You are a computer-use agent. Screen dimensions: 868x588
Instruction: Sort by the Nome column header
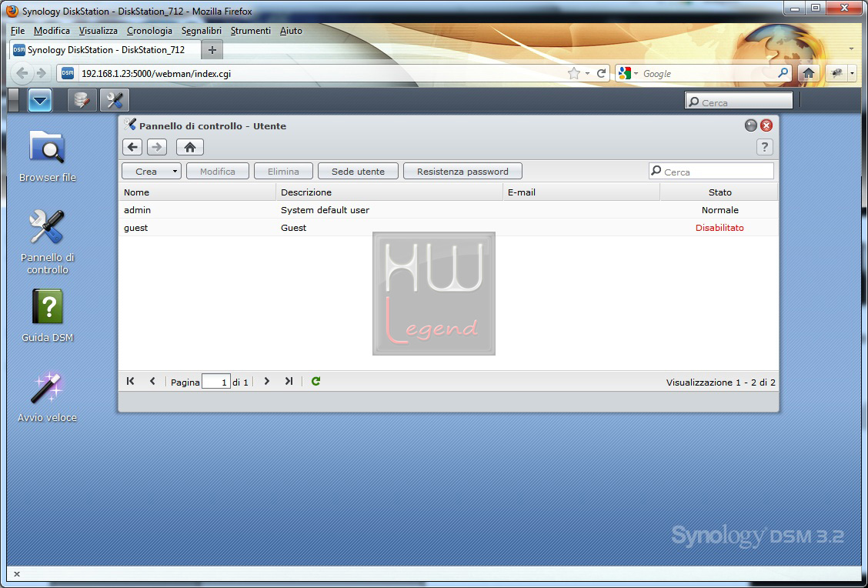click(197, 192)
